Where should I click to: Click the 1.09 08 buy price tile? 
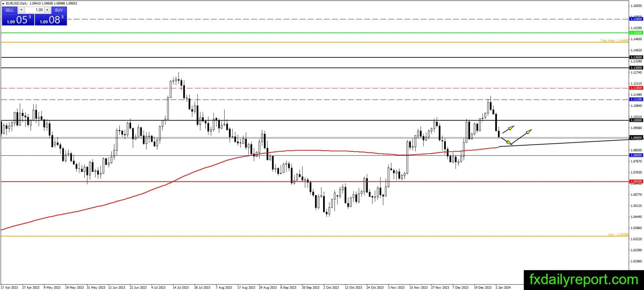coord(51,19)
